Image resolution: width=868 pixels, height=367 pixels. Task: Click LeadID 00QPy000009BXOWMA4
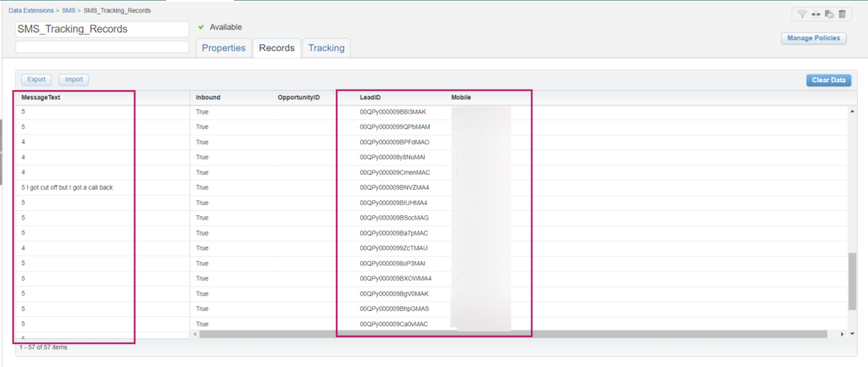tap(395, 279)
